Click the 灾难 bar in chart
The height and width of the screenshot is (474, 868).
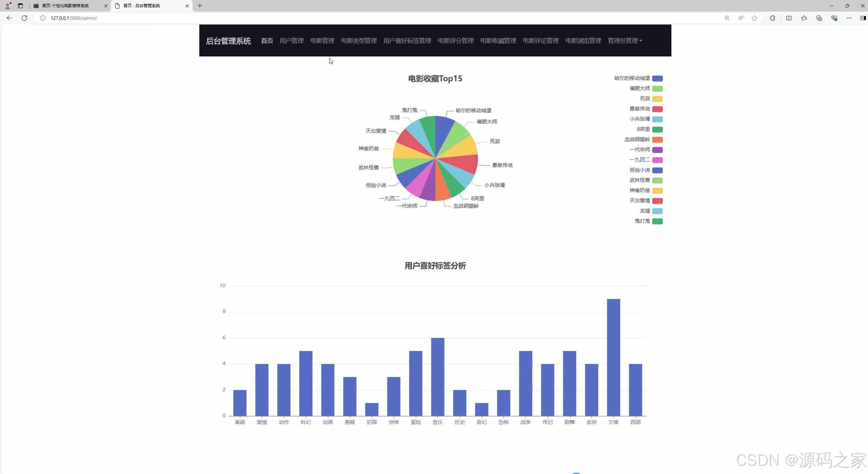click(613, 357)
